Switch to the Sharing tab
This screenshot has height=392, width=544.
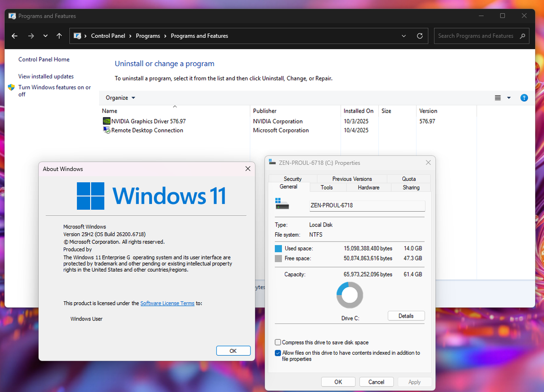pos(411,187)
